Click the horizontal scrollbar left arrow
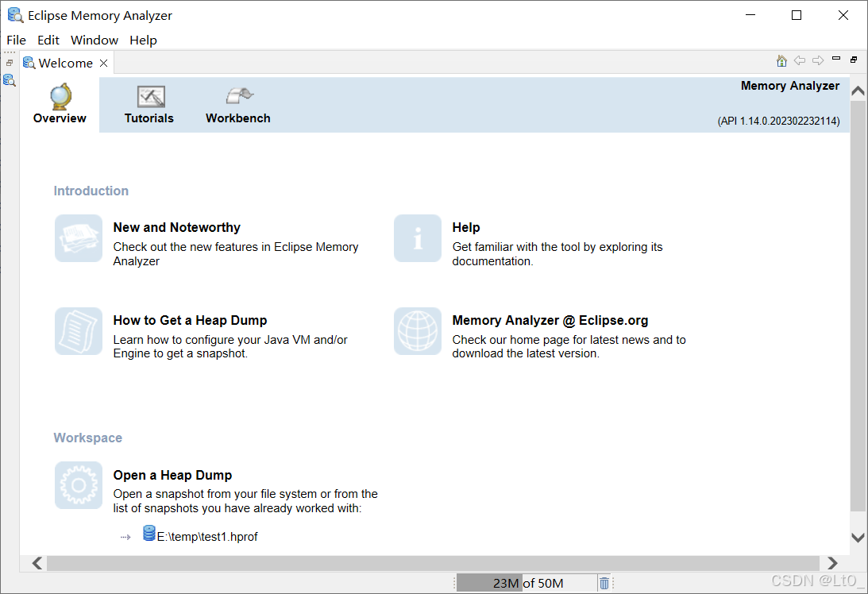Screen dimensions: 868x594 tap(37, 563)
